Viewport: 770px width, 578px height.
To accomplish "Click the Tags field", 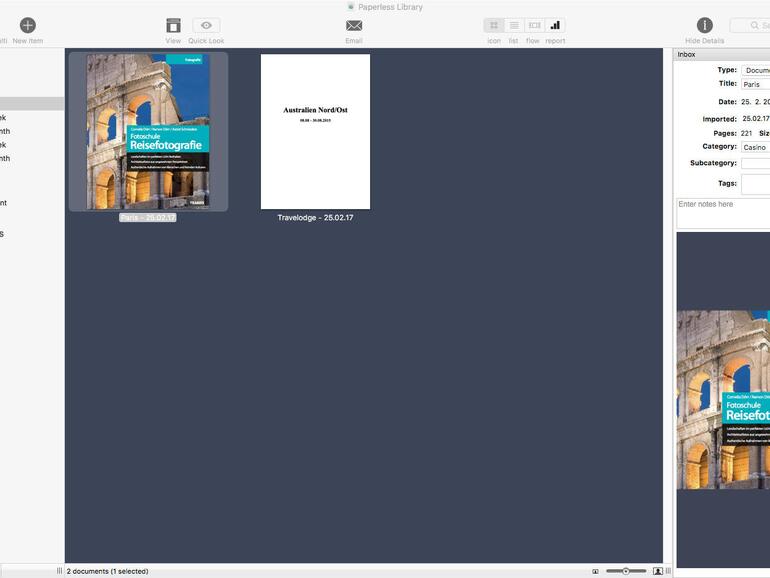I will coord(756,185).
